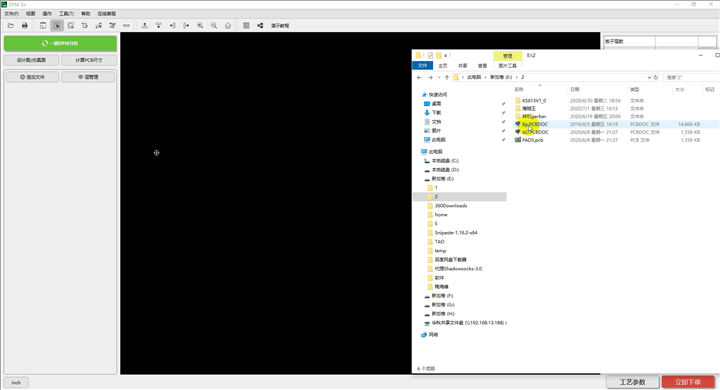Click the zoom in magnifier icon
The image size is (720, 390).
pyautogui.click(x=200, y=26)
